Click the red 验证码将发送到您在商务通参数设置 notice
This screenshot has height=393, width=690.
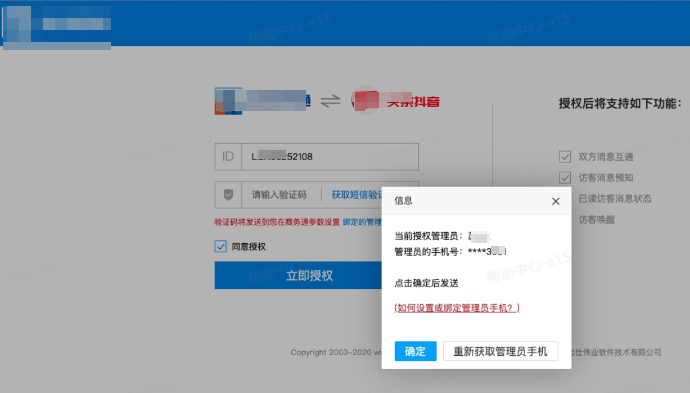pyautogui.click(x=277, y=222)
